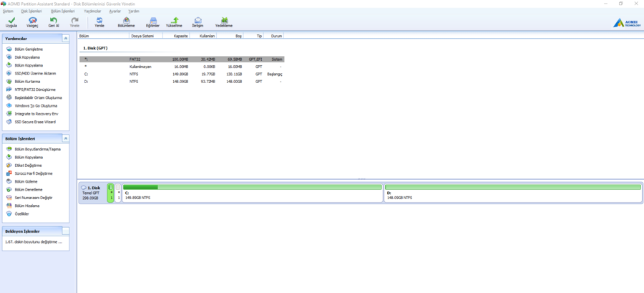Click the Kapasite column header

coord(176,36)
